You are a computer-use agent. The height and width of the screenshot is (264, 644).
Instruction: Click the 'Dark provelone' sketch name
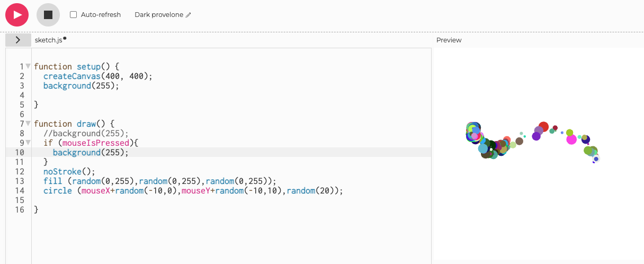coord(159,15)
